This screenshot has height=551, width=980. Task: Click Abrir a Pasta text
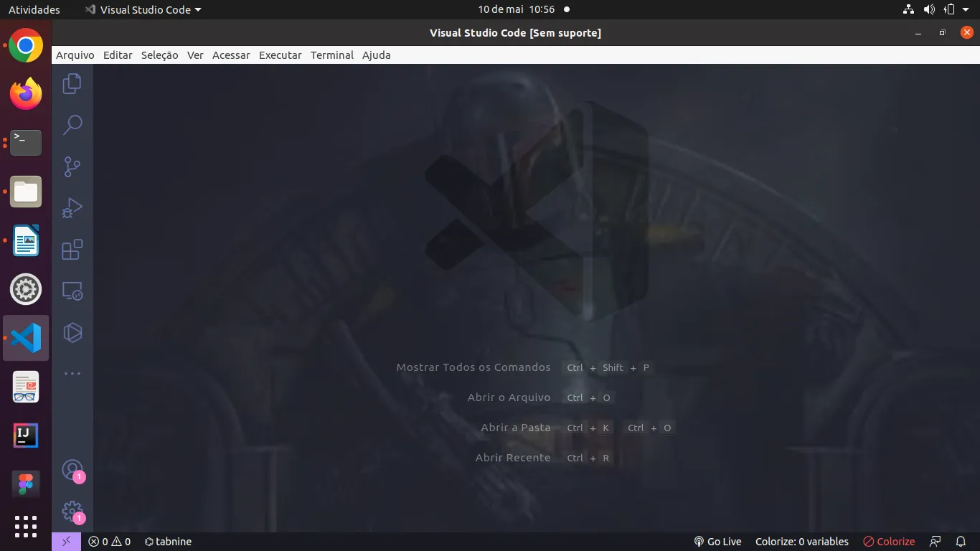coord(516,428)
